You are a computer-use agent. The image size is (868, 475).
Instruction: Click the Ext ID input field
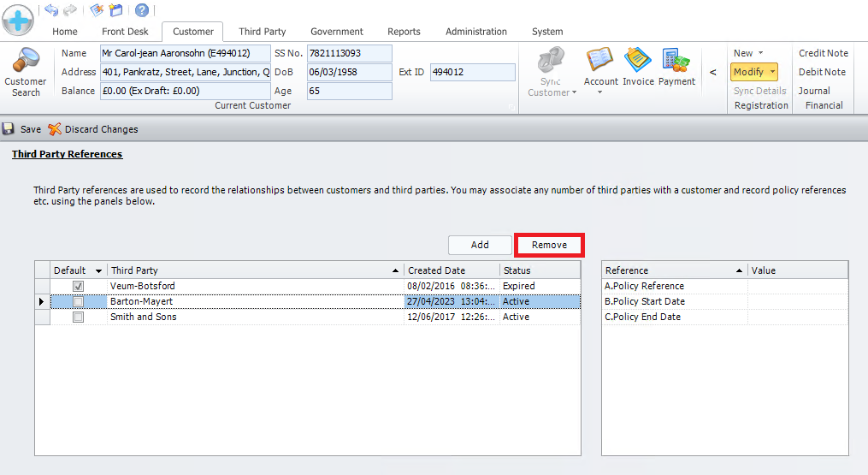pos(472,72)
